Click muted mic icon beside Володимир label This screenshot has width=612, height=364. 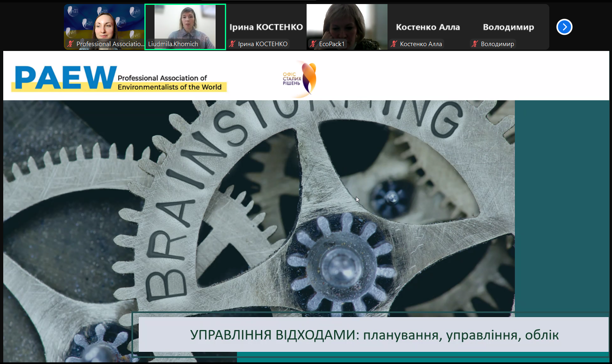(x=475, y=44)
